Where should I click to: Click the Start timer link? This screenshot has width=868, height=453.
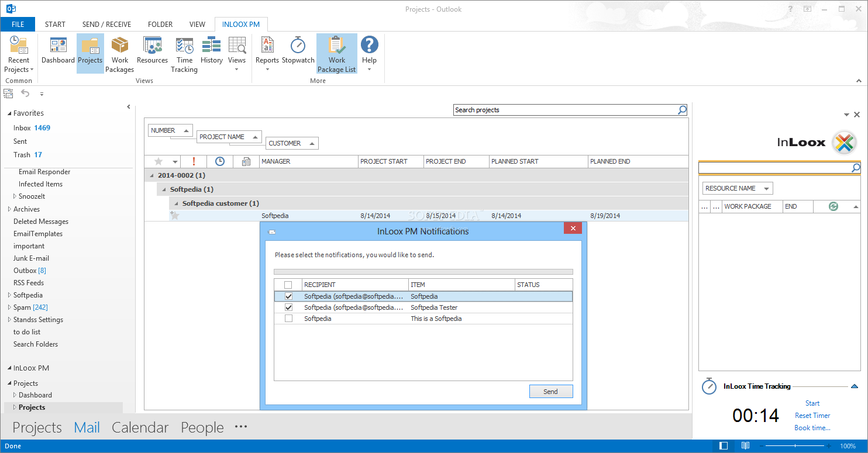point(812,403)
